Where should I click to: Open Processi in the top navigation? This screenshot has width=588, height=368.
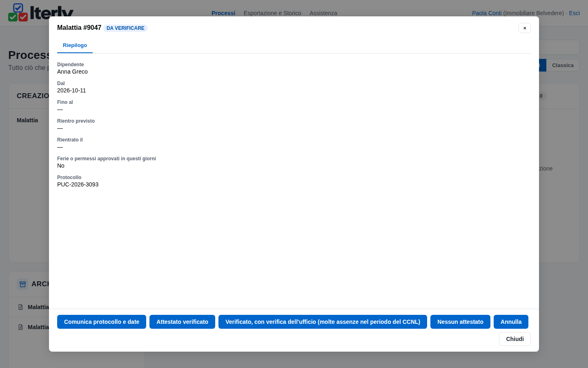(x=223, y=13)
